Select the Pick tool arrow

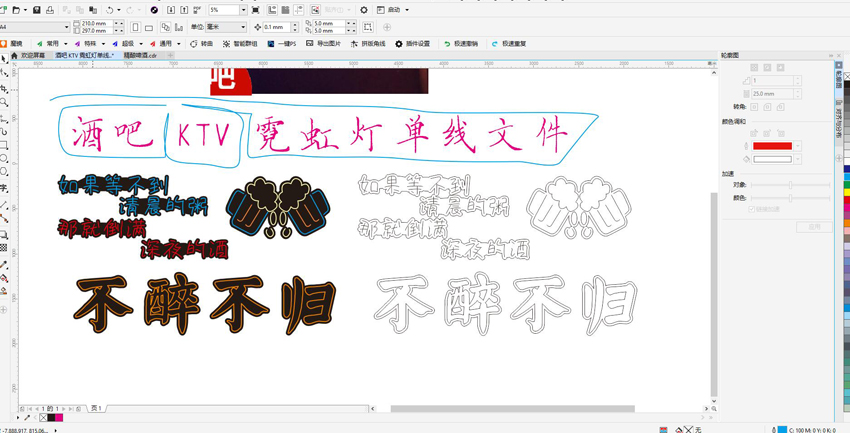coord(4,57)
